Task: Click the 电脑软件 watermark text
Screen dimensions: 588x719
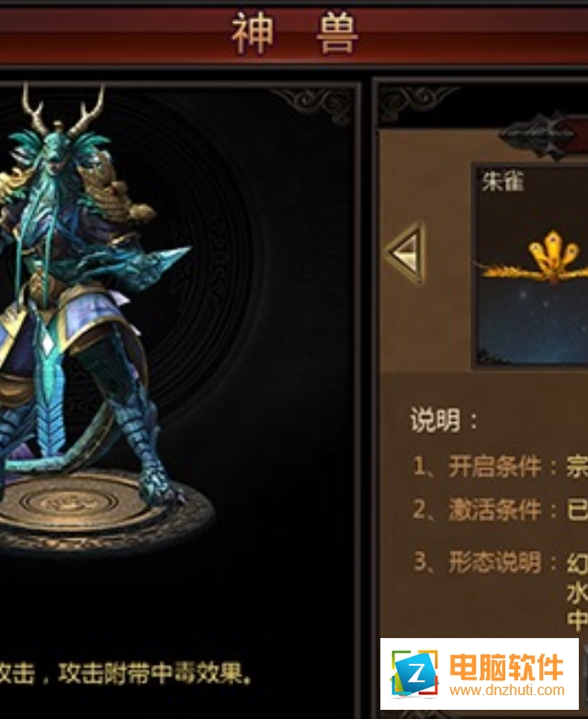Action: point(506,668)
